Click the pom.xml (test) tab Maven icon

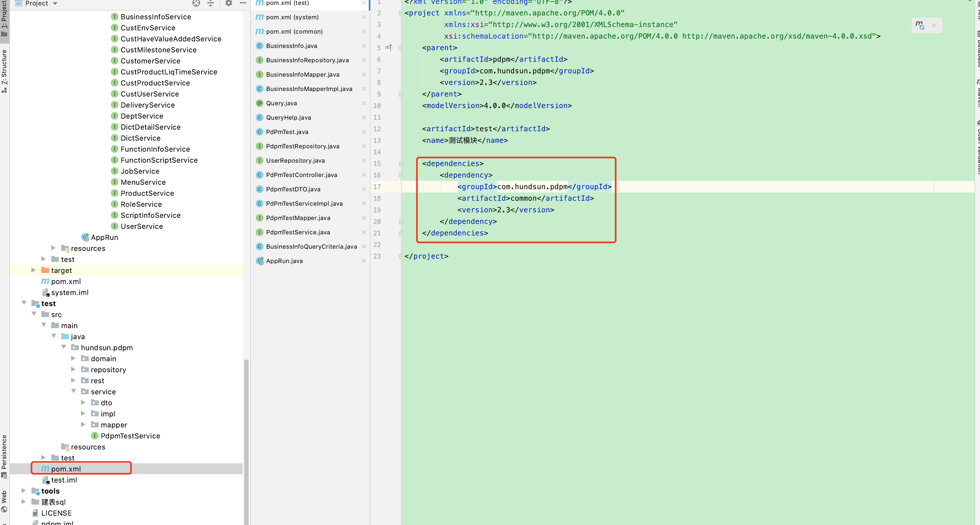pos(259,3)
